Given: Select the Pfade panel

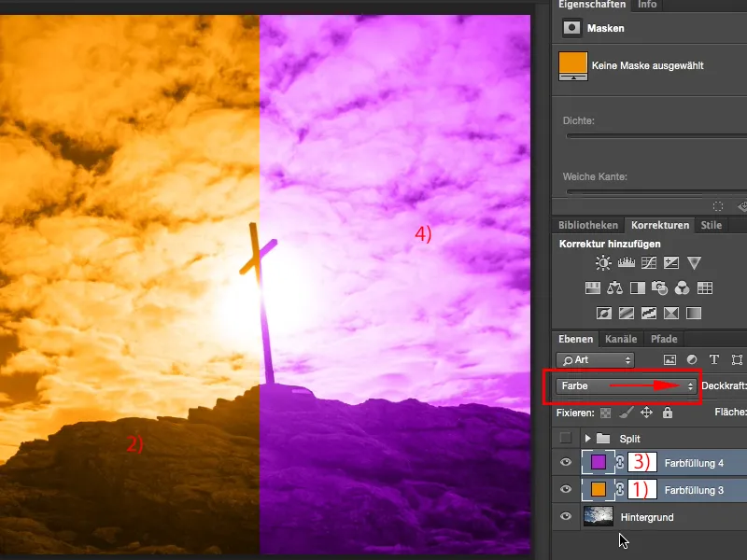Looking at the screenshot, I should (x=665, y=339).
